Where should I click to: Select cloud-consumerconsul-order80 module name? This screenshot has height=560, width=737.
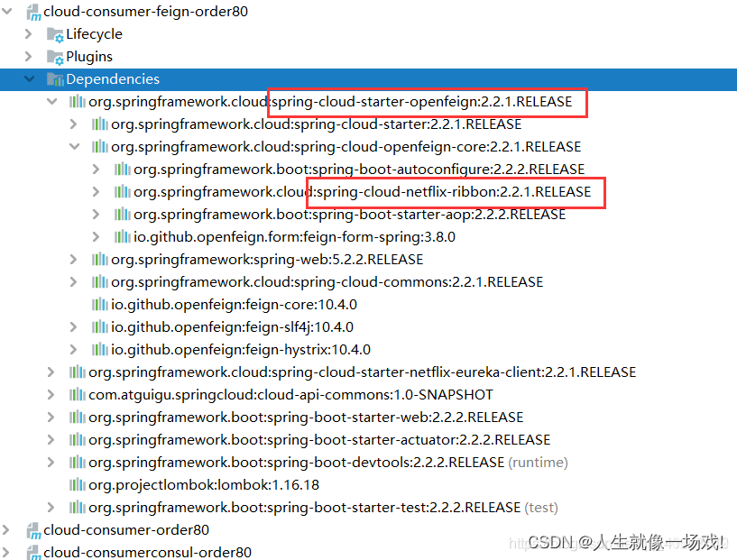[x=148, y=553]
